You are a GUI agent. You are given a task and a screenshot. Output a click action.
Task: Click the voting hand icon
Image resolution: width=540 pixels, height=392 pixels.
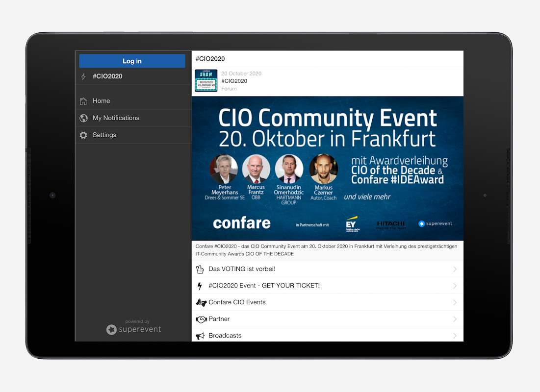point(200,269)
